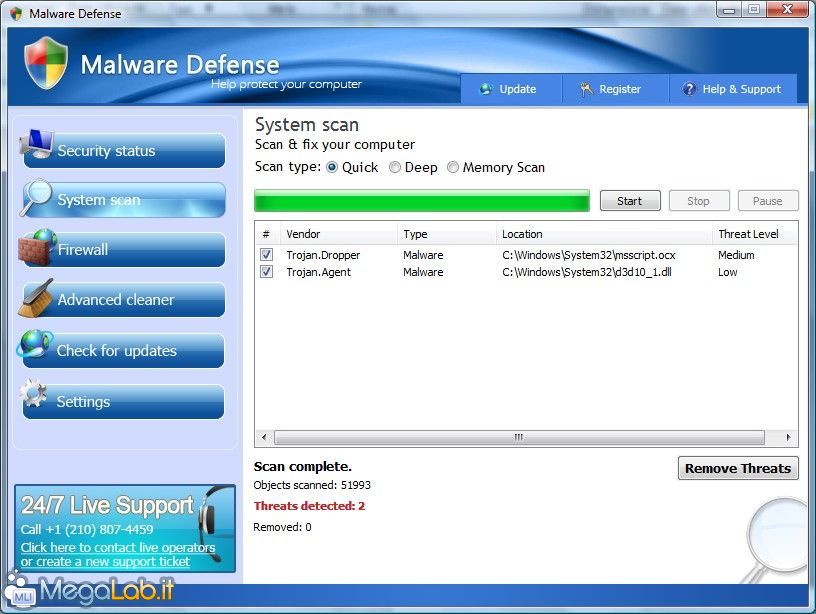Click the Pause scan button
Viewport: 816px width, 614px height.
coord(767,201)
